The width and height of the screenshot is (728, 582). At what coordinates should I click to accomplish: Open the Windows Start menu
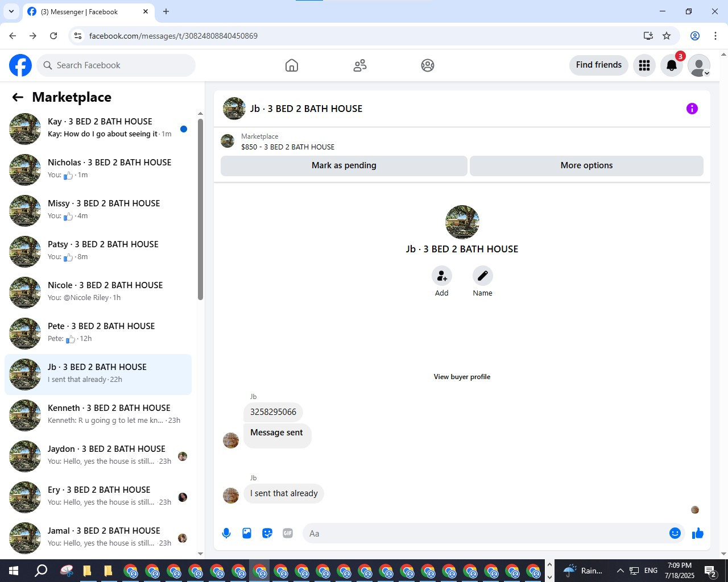click(x=14, y=571)
